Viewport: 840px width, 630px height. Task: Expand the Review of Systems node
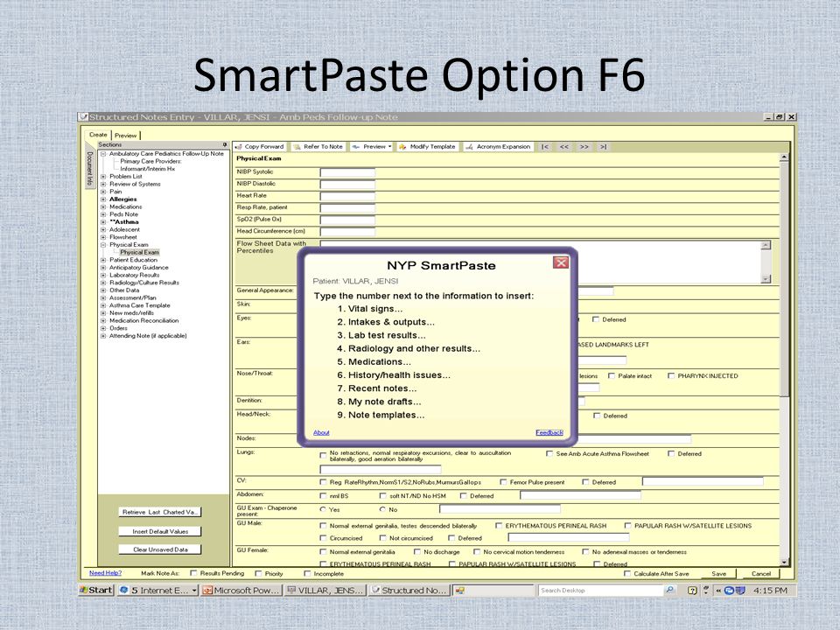pos(103,184)
